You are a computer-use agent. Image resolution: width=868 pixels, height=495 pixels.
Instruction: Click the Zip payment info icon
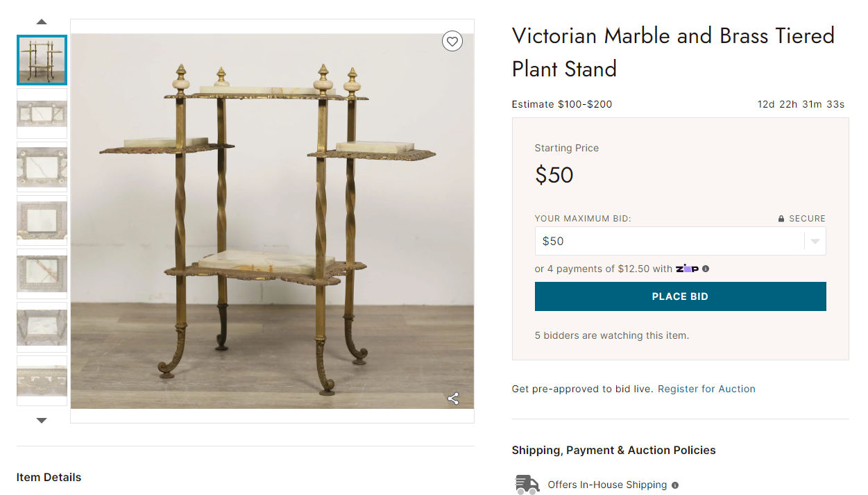[x=706, y=269]
